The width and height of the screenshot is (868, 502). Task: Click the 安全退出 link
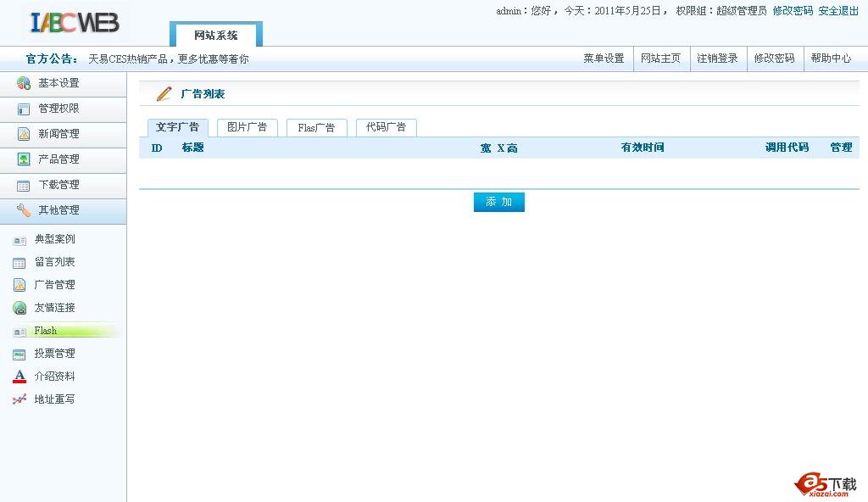pos(838,10)
